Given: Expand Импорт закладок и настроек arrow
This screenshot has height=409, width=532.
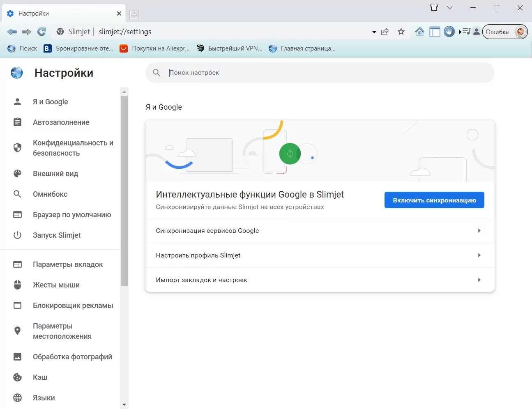Looking at the screenshot, I should (479, 280).
